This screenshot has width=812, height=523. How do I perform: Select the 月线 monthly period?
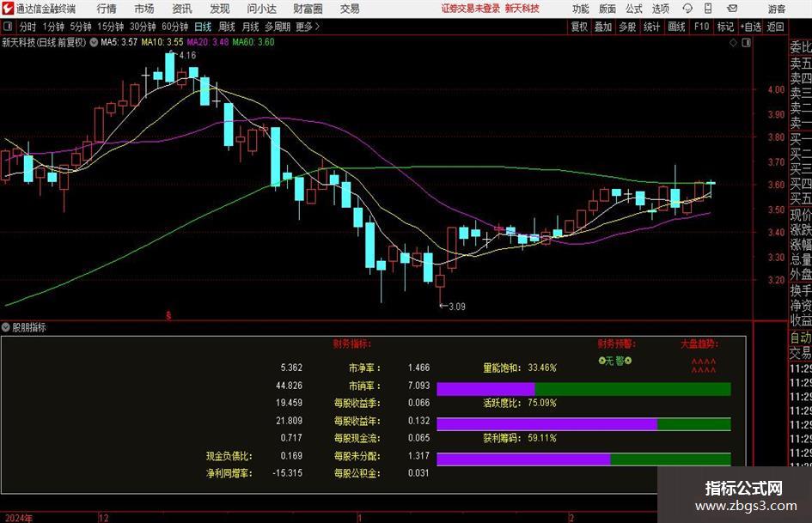pos(250,27)
